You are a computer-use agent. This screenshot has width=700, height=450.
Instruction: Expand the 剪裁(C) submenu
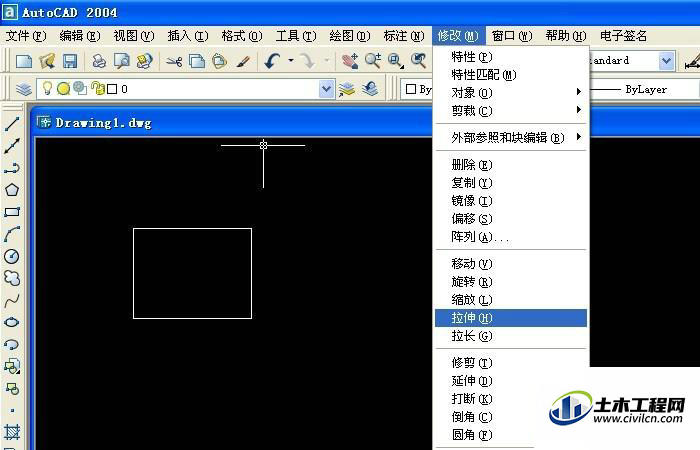pyautogui.click(x=511, y=111)
